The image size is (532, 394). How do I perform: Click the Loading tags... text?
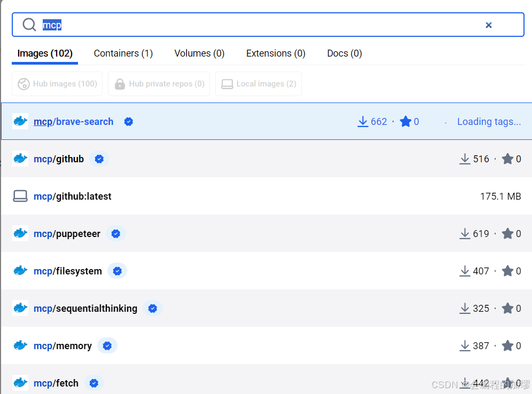(489, 121)
